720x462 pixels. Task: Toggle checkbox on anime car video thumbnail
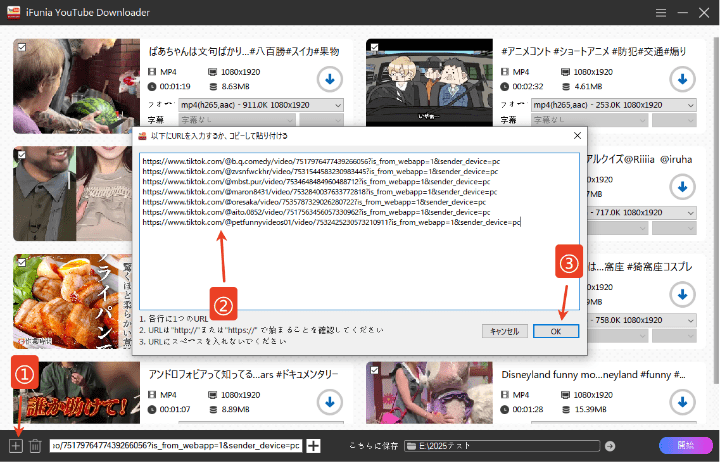374,47
